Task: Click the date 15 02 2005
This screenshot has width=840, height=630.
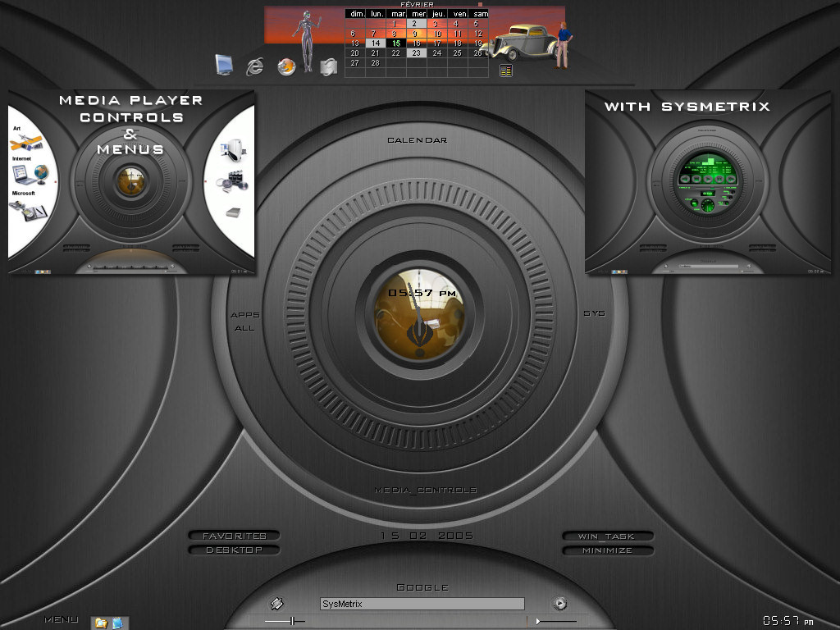Action: [x=427, y=536]
